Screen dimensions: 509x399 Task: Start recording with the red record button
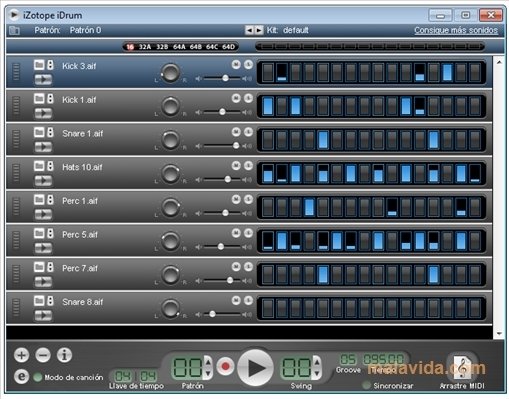(x=225, y=367)
